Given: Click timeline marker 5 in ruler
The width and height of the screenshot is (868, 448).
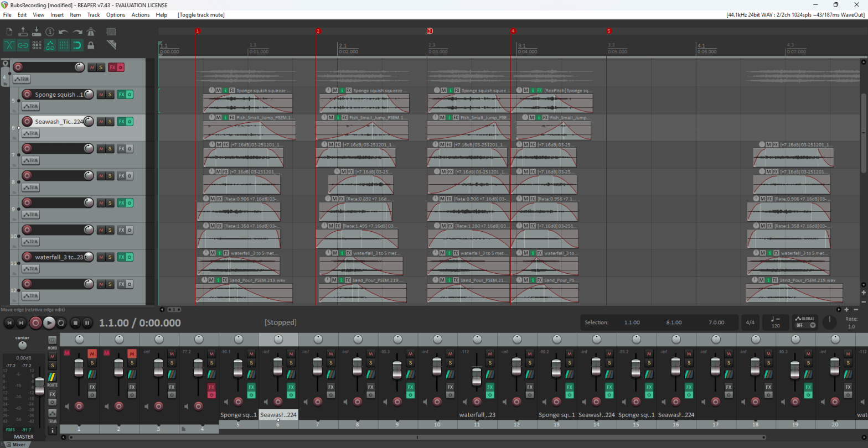Looking at the screenshot, I should click(609, 32).
